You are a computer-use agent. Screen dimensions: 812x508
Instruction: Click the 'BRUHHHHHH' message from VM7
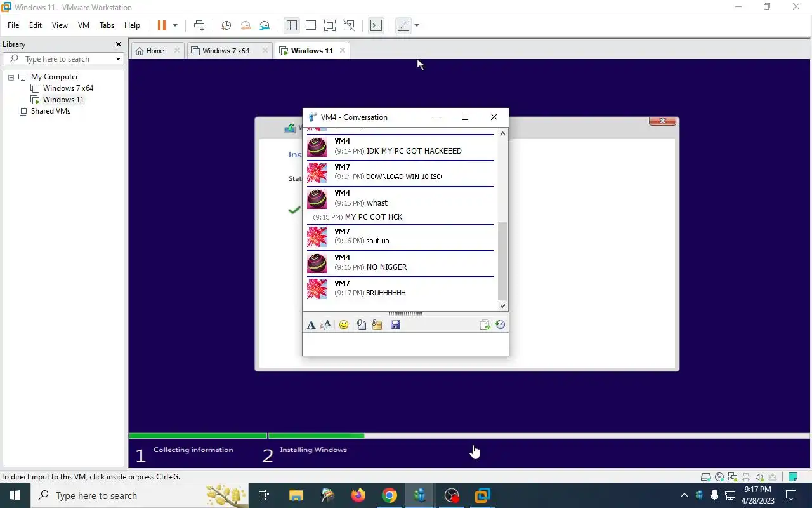[386, 293]
